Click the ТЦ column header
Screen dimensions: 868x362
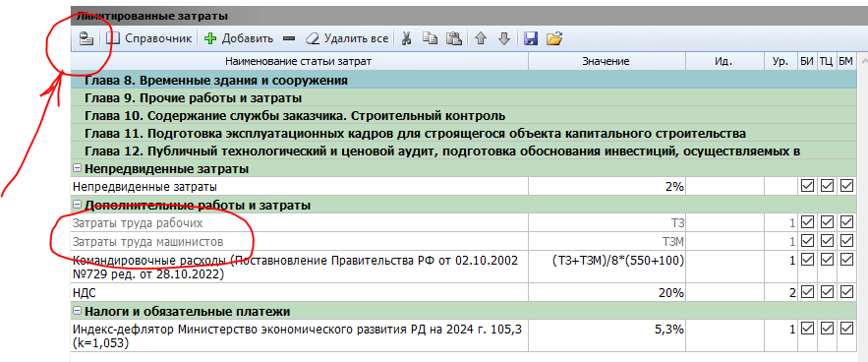click(x=827, y=62)
